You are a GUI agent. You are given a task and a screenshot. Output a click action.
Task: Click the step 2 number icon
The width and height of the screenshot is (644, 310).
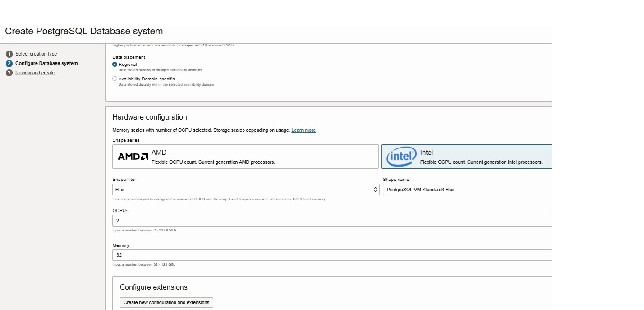(x=9, y=64)
